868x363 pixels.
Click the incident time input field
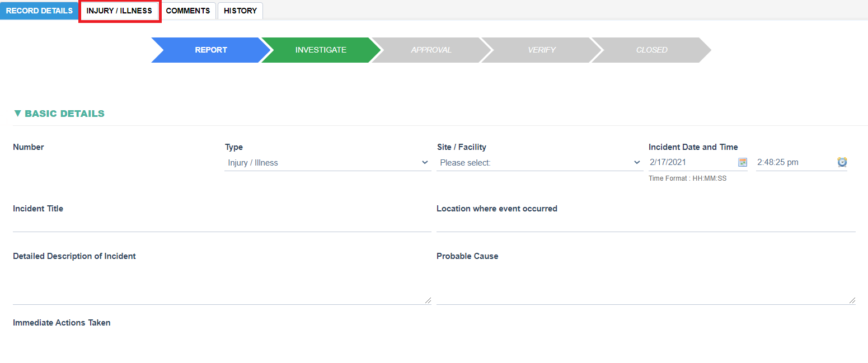795,162
